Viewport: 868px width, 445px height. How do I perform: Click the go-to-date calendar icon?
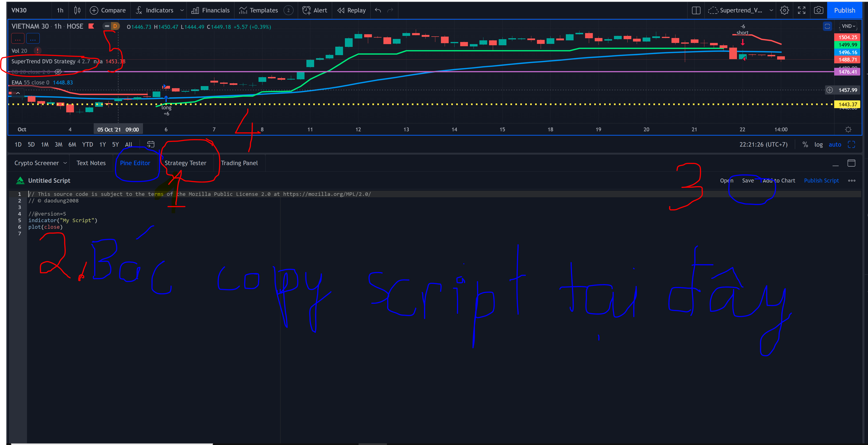tap(151, 145)
